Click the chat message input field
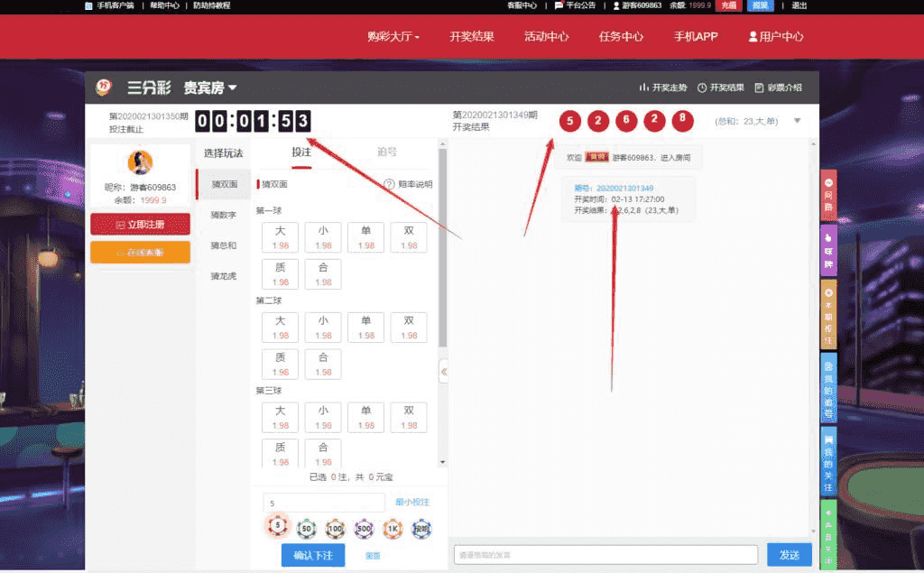924x573 pixels. click(605, 555)
